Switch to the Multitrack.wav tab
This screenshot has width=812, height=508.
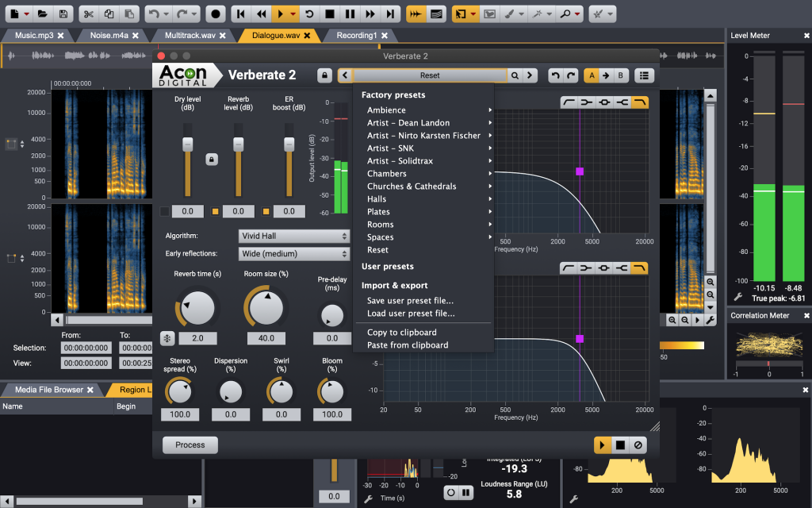[x=190, y=36]
